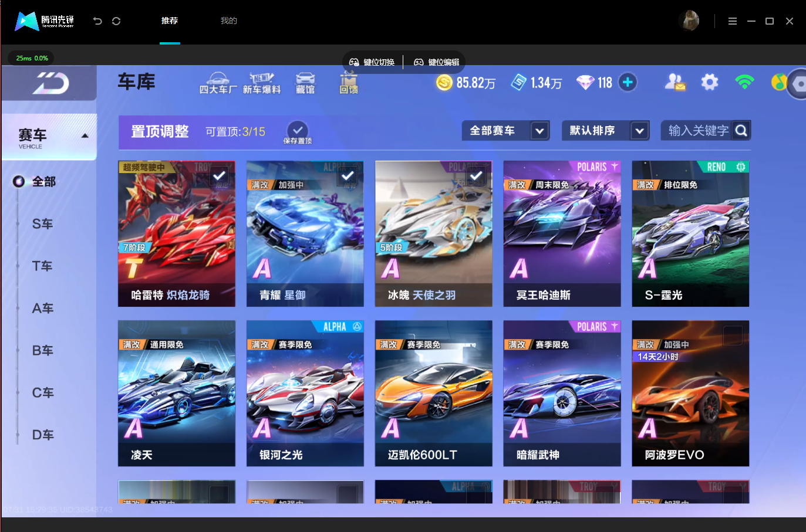Open the settings gear icon

[x=710, y=82]
